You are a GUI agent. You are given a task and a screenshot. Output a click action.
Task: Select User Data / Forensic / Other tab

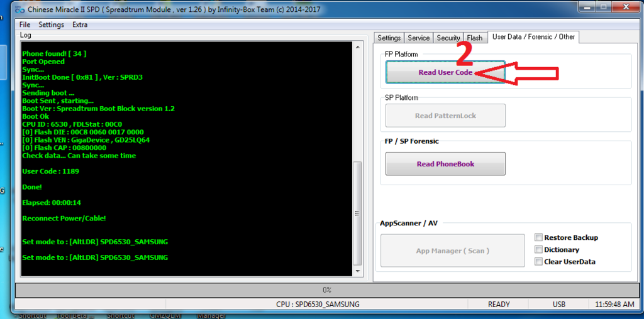click(x=533, y=37)
